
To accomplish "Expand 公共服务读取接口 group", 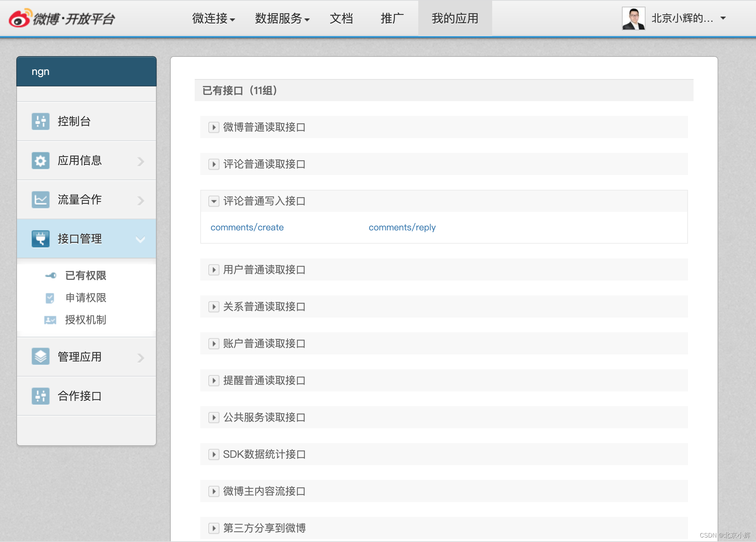I will coord(214,418).
